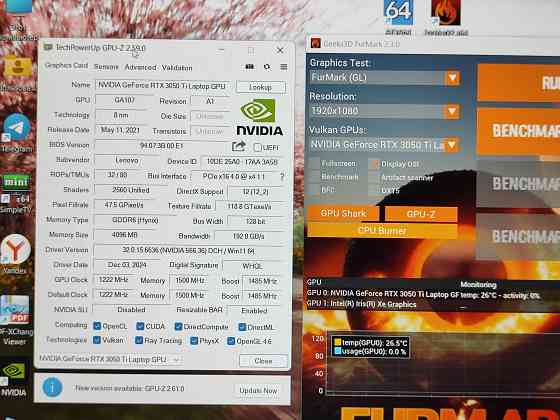Click the GPU-Z refresh icon

(267, 67)
